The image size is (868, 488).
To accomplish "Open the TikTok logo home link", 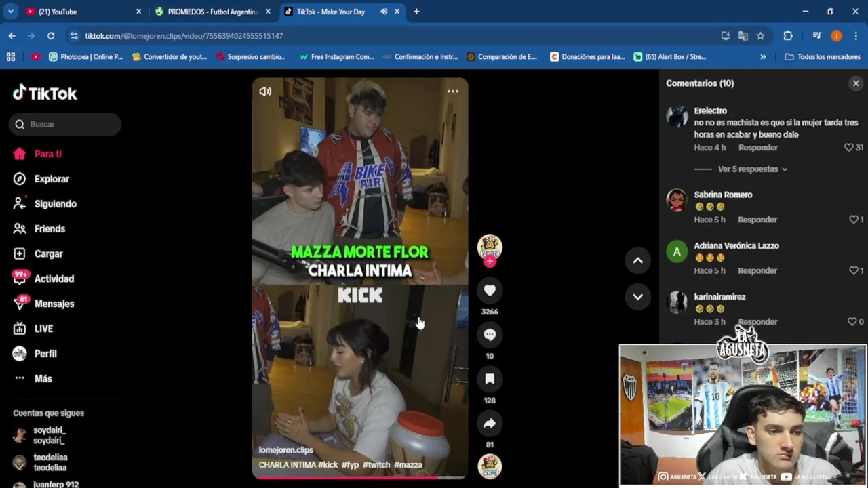I will click(x=45, y=94).
